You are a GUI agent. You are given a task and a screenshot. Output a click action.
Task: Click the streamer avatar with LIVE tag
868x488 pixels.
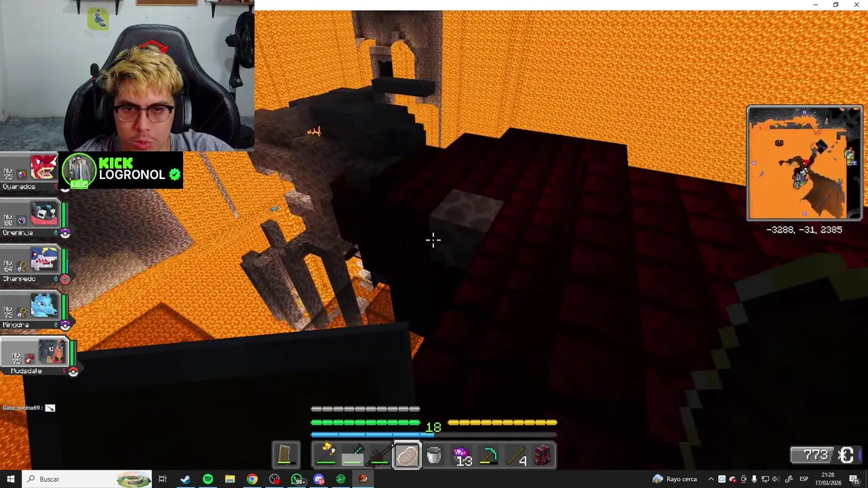pyautogui.click(x=79, y=170)
